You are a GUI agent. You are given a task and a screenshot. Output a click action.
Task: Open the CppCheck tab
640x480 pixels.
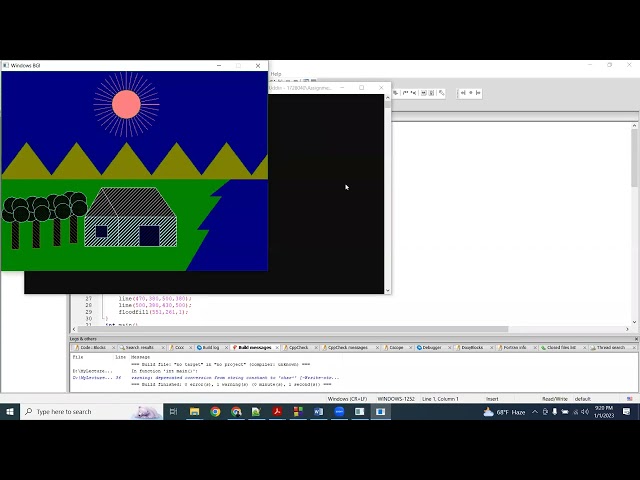tap(298, 347)
